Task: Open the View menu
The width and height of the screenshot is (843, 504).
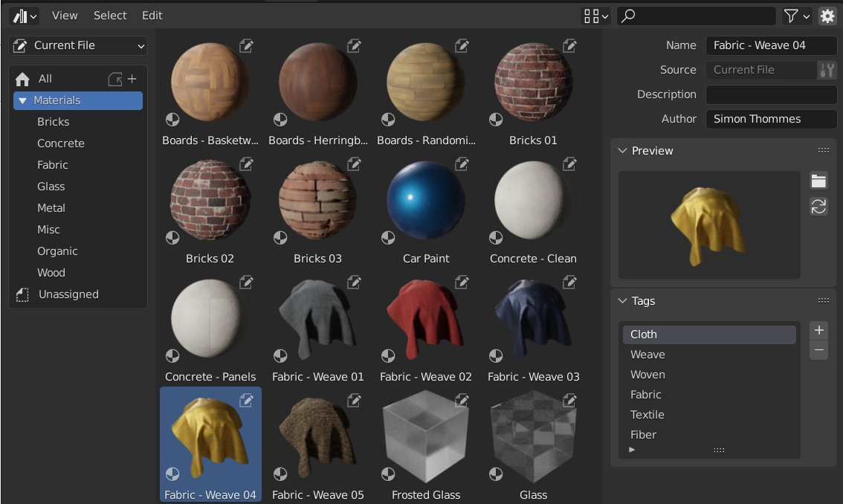Action: (65, 16)
